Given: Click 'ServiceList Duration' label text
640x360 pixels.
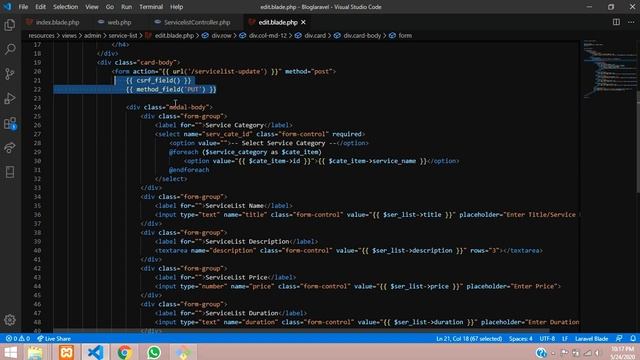Looking at the screenshot, I should [x=242, y=313].
